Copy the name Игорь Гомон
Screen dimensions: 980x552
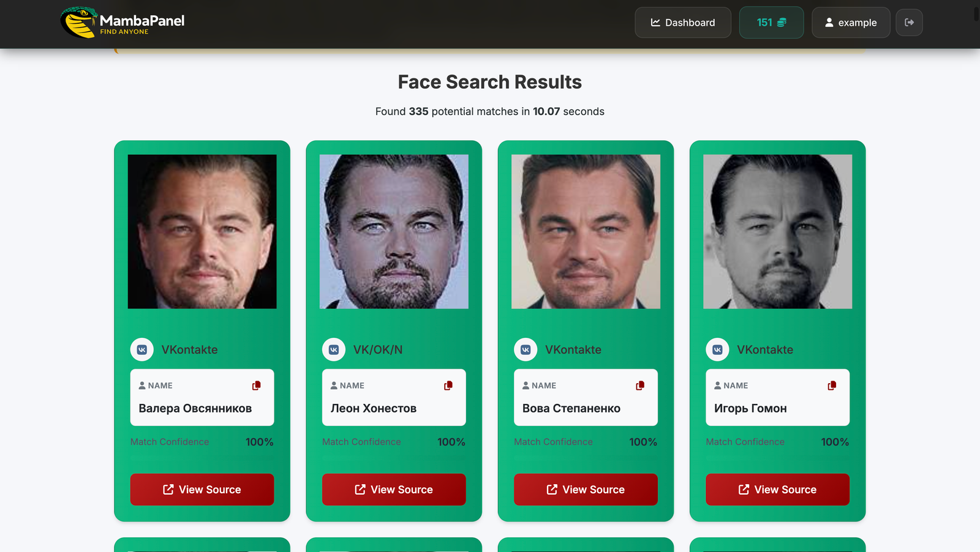831,386
